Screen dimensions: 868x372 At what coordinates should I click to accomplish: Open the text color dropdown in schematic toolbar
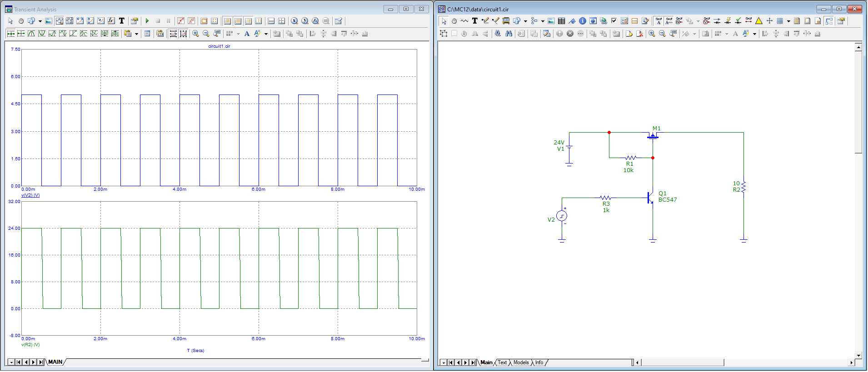(754, 34)
